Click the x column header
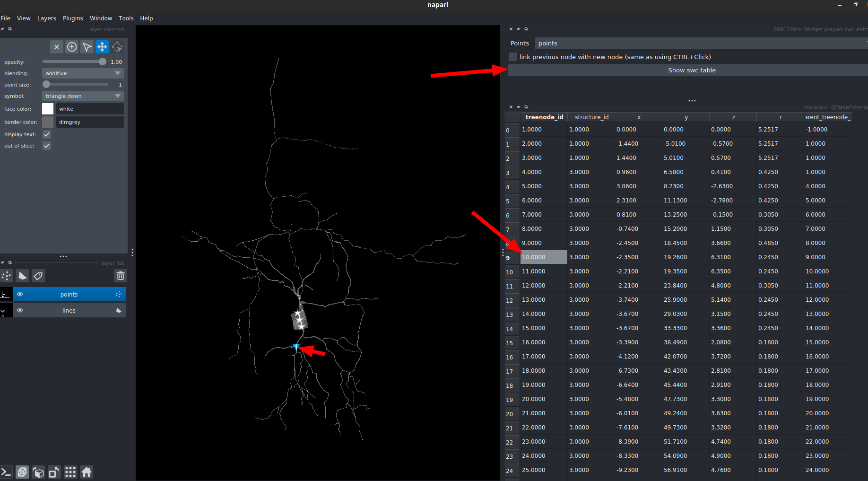Viewport: 868px width, 481px height. coord(639,117)
